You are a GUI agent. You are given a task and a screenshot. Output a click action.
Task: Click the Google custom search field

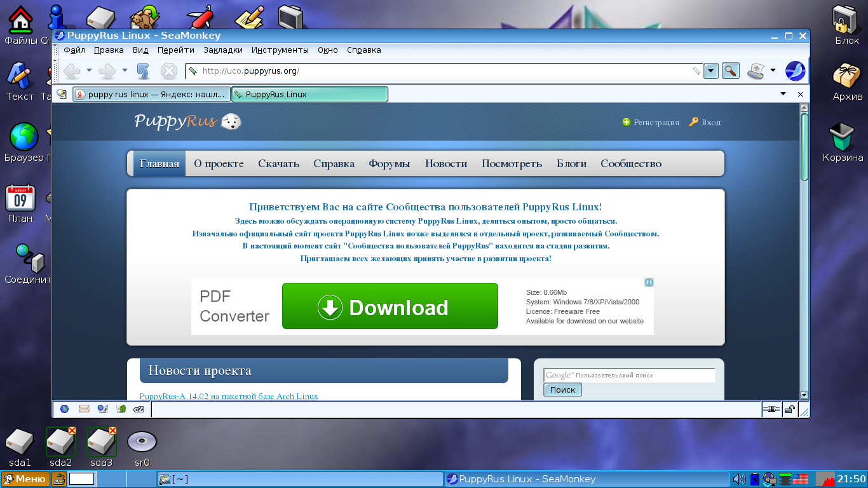629,375
